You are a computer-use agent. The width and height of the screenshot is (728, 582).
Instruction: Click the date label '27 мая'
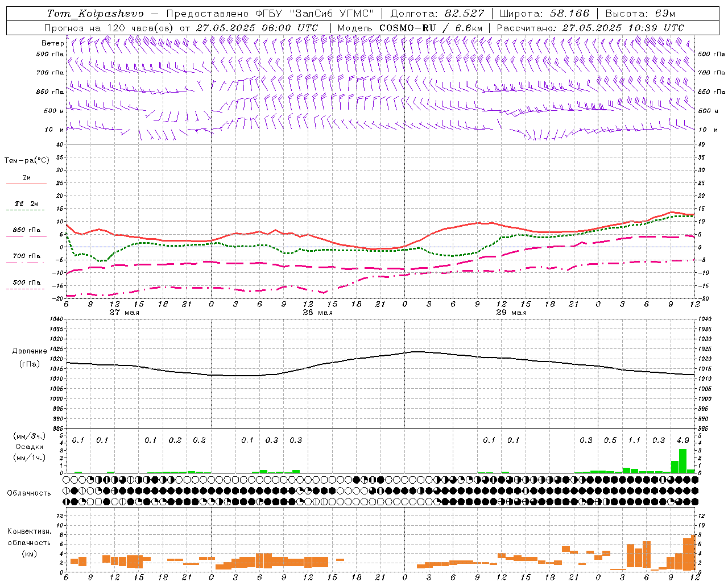click(x=124, y=312)
